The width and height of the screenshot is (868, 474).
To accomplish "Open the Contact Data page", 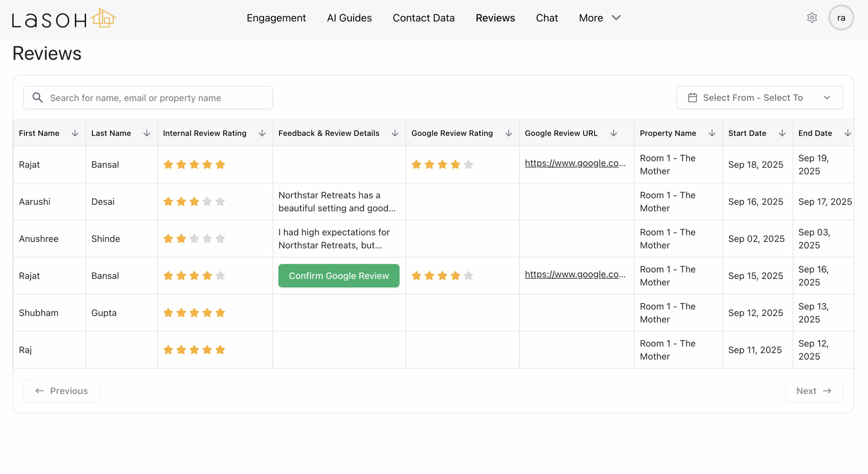I will coord(423,18).
